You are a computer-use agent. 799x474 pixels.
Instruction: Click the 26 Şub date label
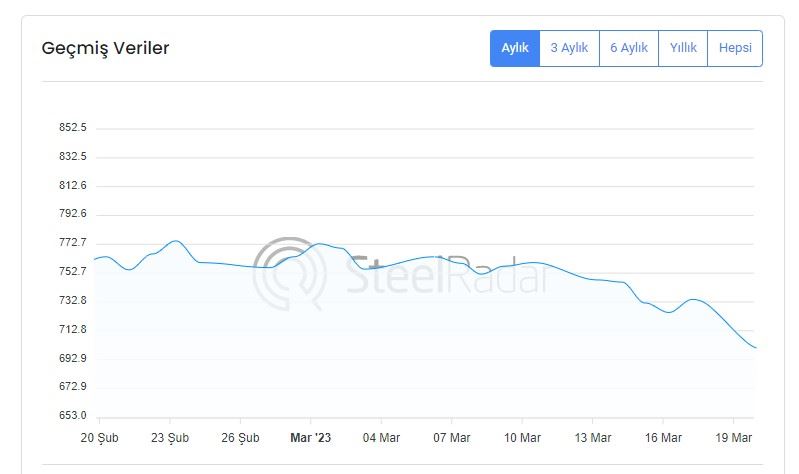click(x=240, y=438)
